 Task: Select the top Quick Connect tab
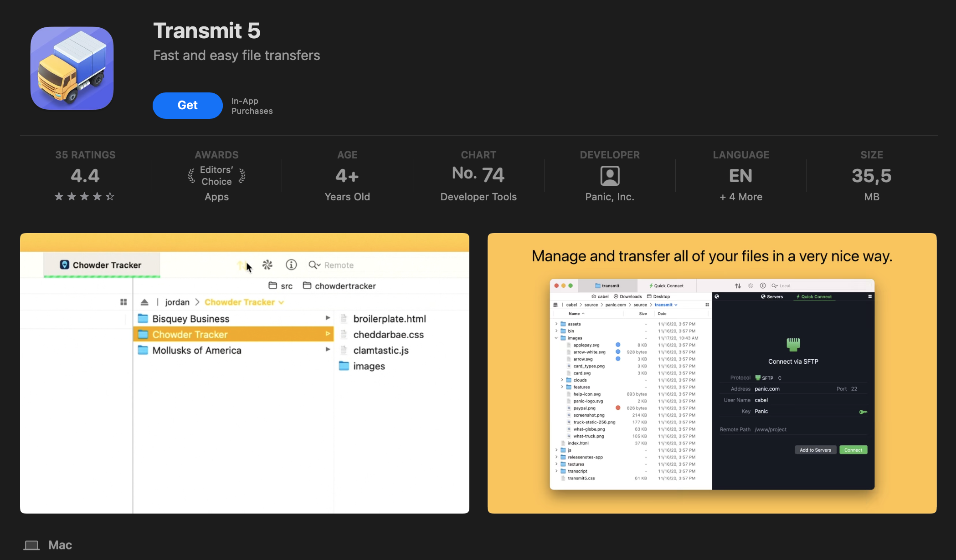pos(666,286)
